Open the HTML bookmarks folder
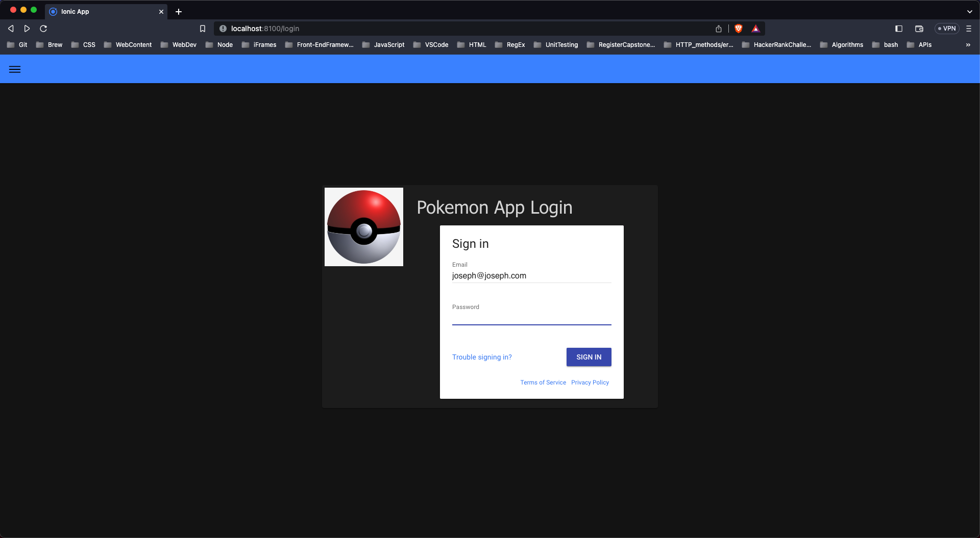Screen dimensions: 980x538 tap(472, 45)
